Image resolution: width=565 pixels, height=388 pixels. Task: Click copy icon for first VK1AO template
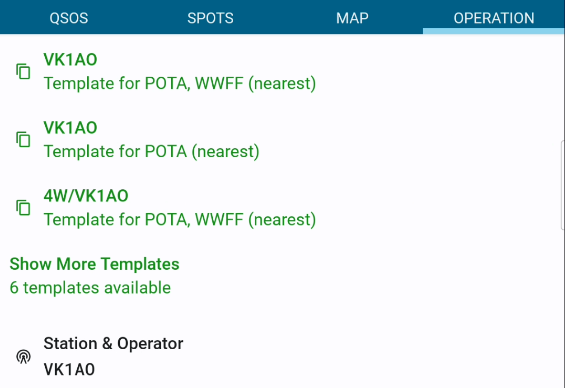23,71
